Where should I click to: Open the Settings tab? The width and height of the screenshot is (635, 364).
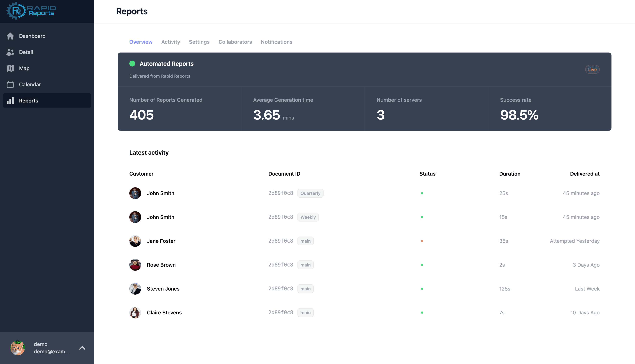tap(199, 42)
